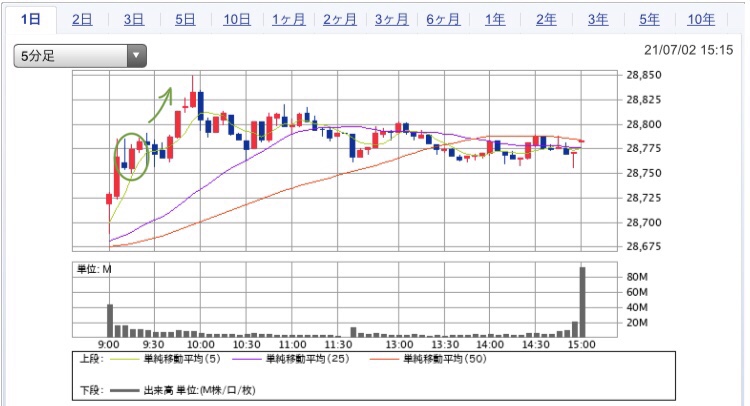
Task: Select the 3ヶ月 period tab
Action: point(391,19)
